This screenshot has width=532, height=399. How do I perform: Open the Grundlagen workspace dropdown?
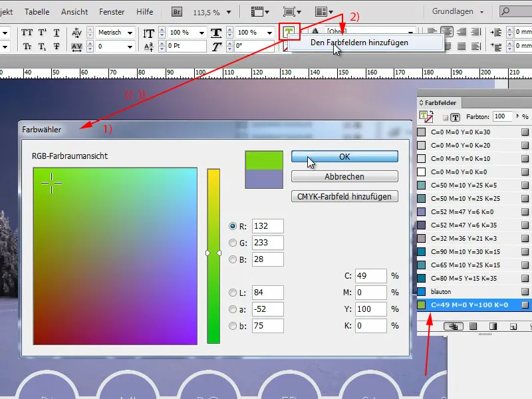pos(458,11)
